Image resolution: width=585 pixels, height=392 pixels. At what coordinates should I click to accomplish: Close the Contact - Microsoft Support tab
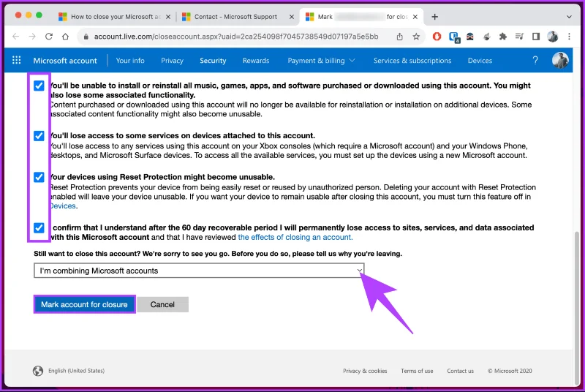tap(292, 17)
